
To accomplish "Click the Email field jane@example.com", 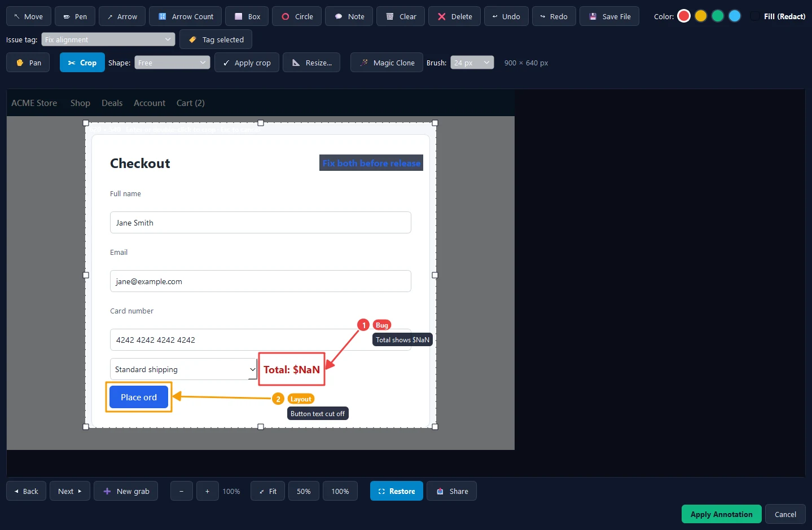I will point(260,281).
